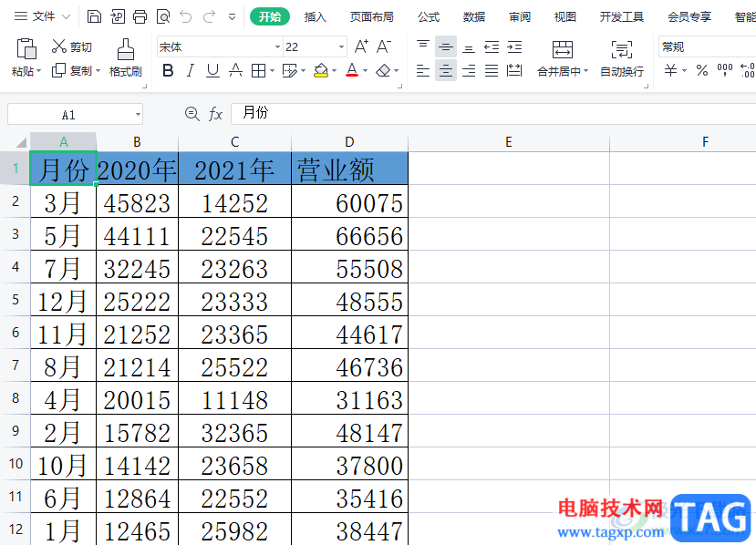Toggle Bold formatting

pos(168,71)
